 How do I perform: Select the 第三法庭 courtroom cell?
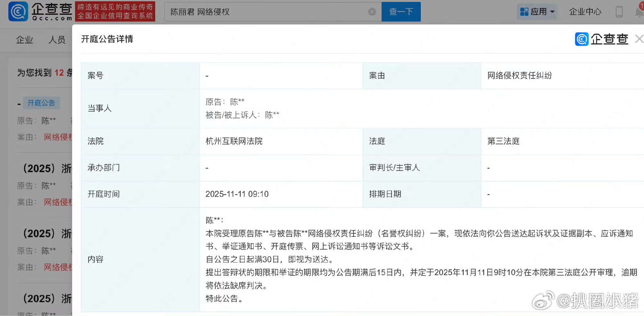pos(562,141)
